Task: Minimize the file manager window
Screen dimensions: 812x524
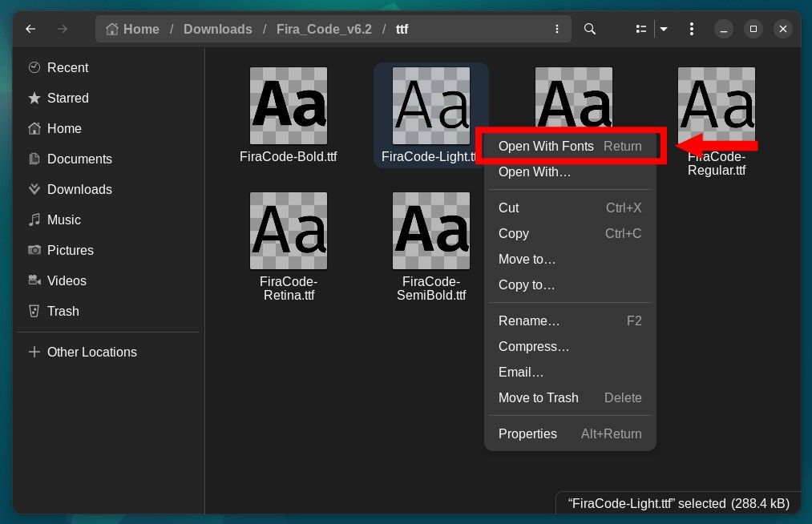Action: tap(724, 29)
